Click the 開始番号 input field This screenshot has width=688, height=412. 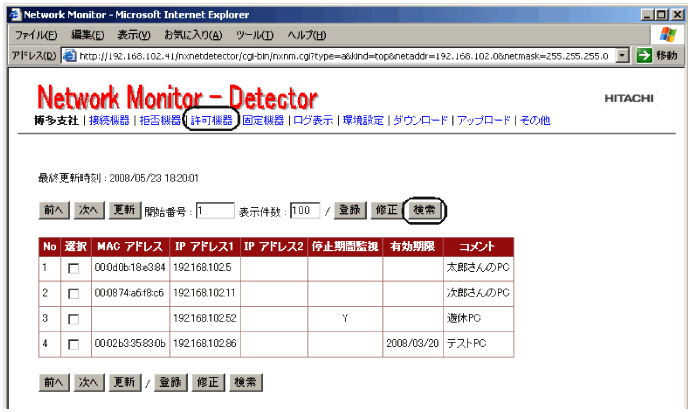pyautogui.click(x=215, y=211)
